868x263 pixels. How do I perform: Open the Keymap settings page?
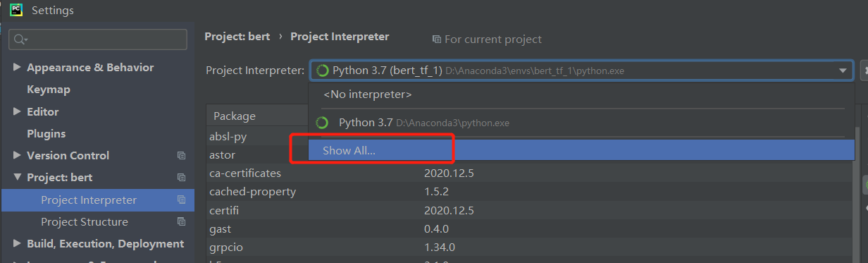[x=49, y=90]
